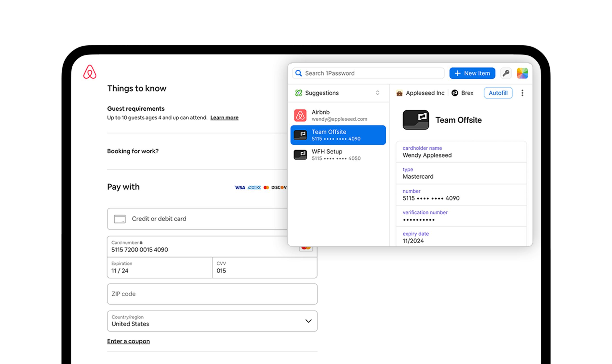Click the hidden verification number field
Viewport: 612px width, 364px height.
coord(461,216)
